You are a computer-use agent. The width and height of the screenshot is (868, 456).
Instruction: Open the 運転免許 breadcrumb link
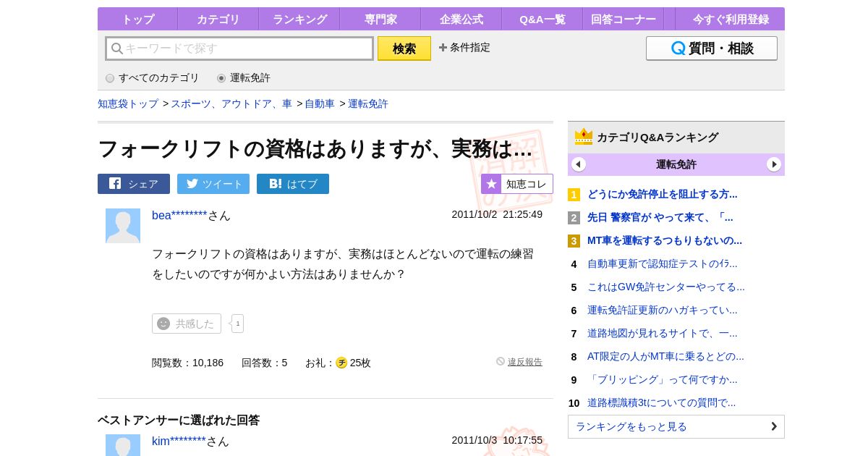click(x=368, y=104)
